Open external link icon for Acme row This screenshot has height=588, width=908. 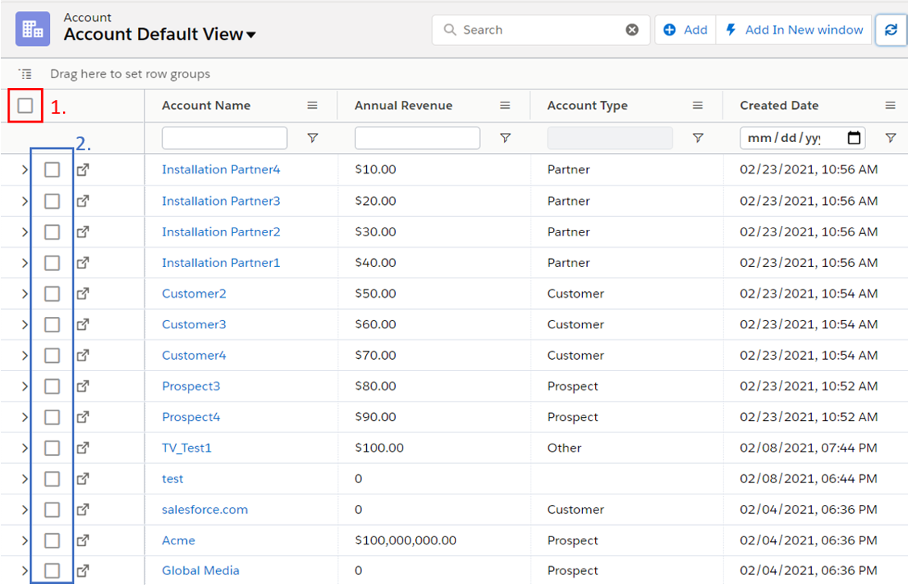point(82,540)
